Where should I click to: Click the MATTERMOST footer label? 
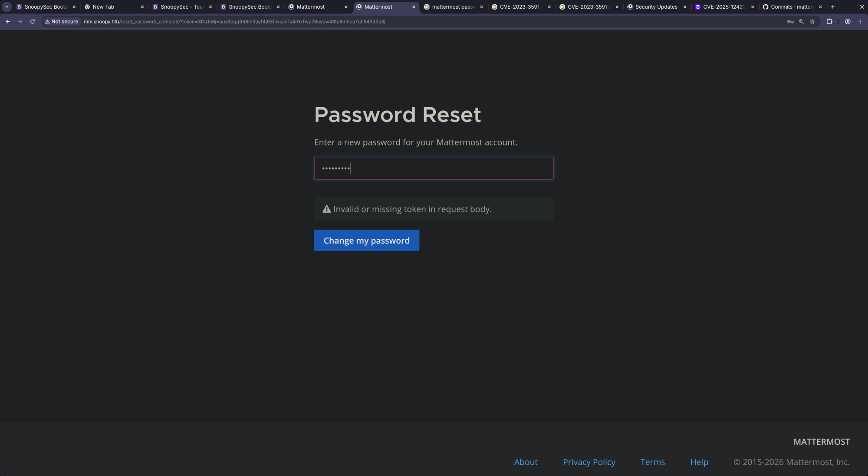(822, 442)
